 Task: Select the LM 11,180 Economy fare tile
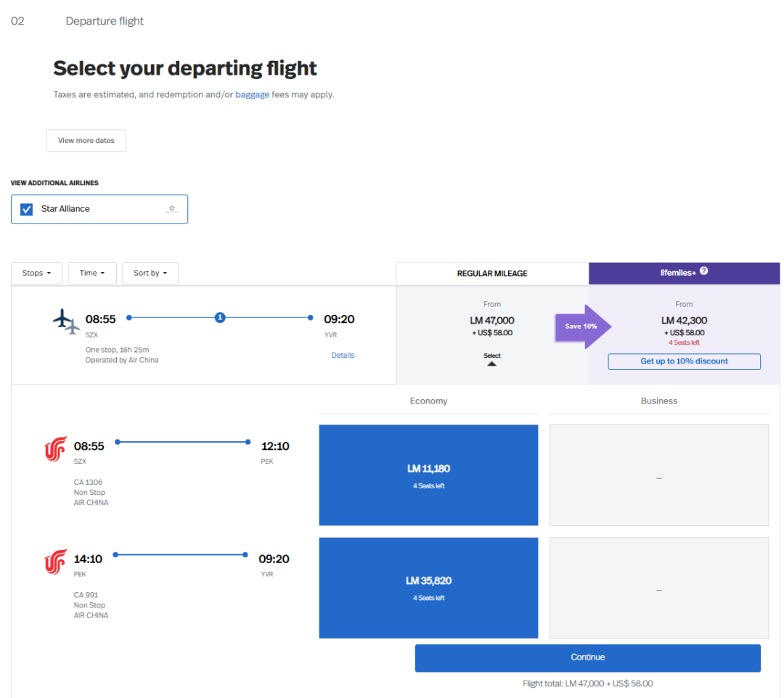(428, 475)
